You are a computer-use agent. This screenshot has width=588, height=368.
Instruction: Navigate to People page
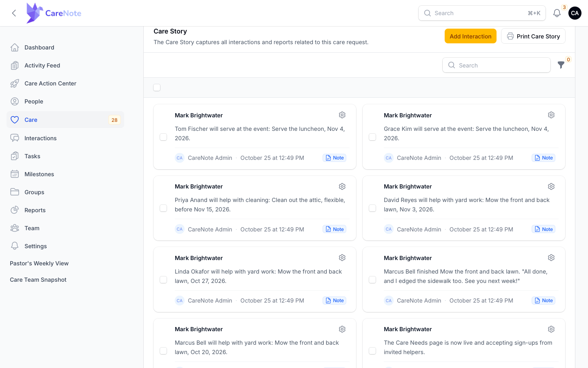(x=65, y=101)
